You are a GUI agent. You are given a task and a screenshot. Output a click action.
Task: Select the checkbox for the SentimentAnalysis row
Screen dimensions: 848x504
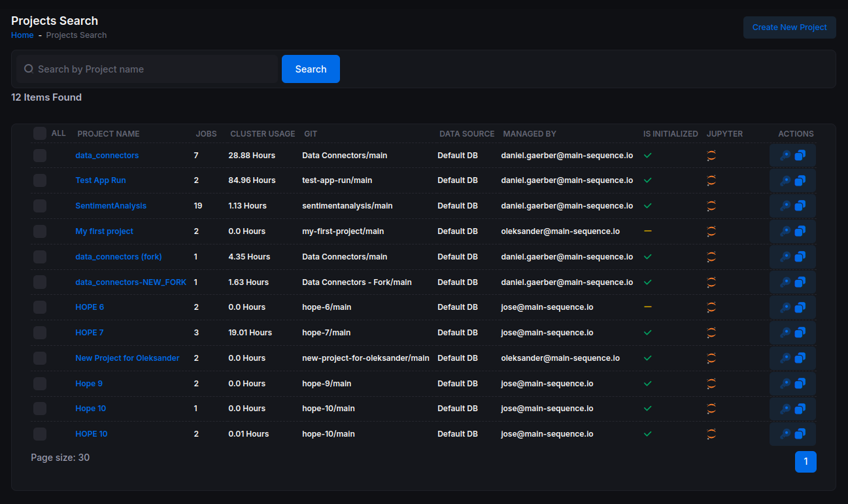40,206
